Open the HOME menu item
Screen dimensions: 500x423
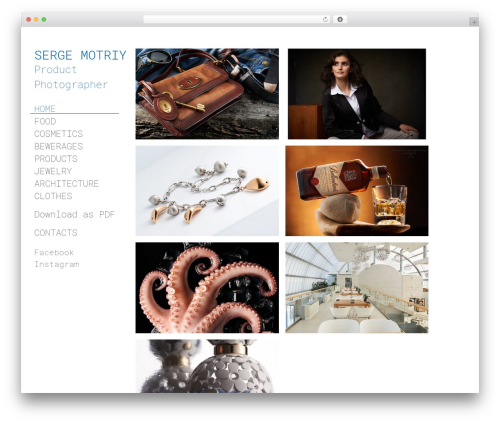45,109
